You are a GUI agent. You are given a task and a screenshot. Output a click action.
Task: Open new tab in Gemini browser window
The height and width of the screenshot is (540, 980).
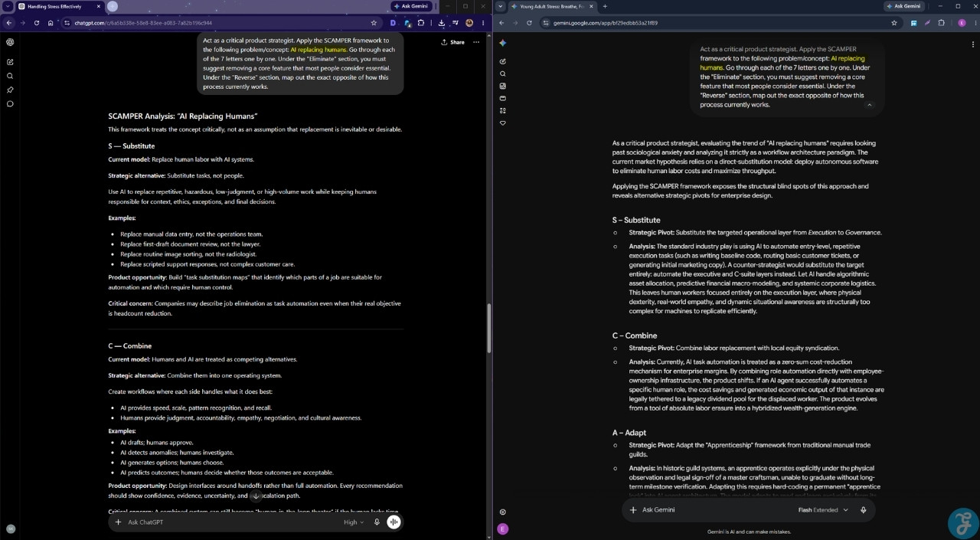click(605, 6)
